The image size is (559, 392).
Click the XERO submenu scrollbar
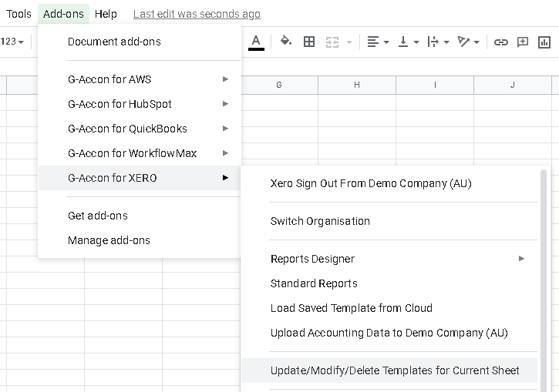pyautogui.click(x=544, y=280)
